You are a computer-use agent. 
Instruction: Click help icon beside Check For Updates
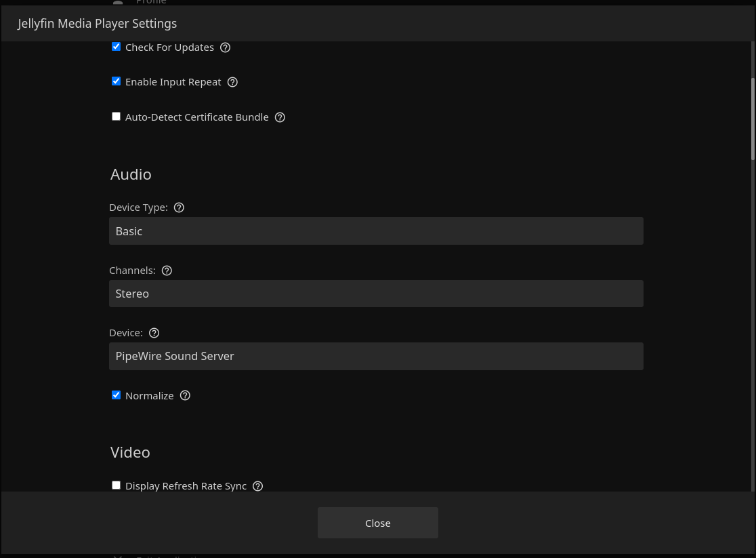pos(226,47)
